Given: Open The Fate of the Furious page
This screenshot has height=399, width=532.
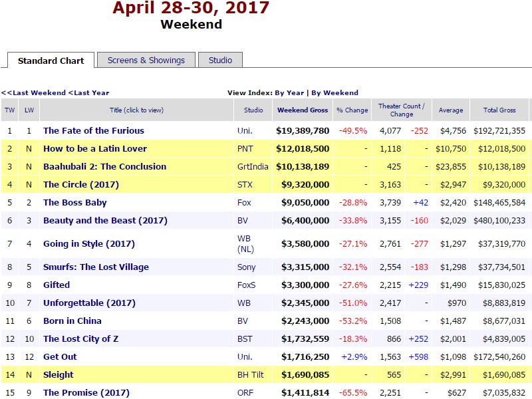Looking at the screenshot, I should click(x=93, y=131).
